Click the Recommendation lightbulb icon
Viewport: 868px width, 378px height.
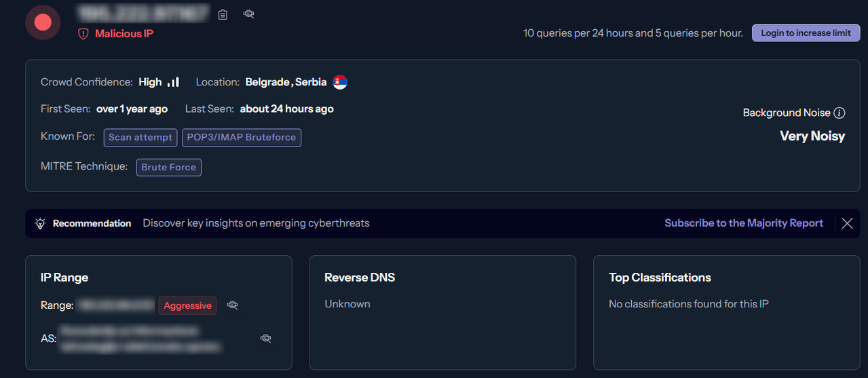coord(40,223)
